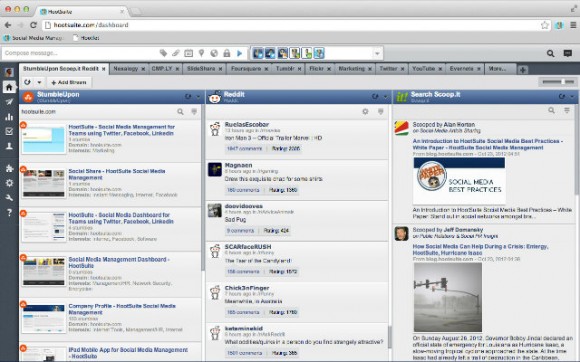
Task: Open the Magnaen Reddit username link
Action: point(238,165)
